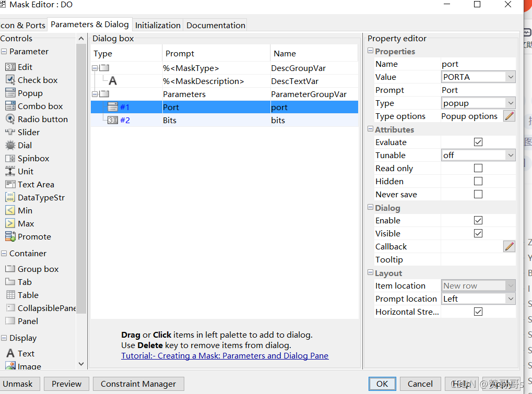
Task: Enable the Never save checkbox
Action: tap(478, 194)
